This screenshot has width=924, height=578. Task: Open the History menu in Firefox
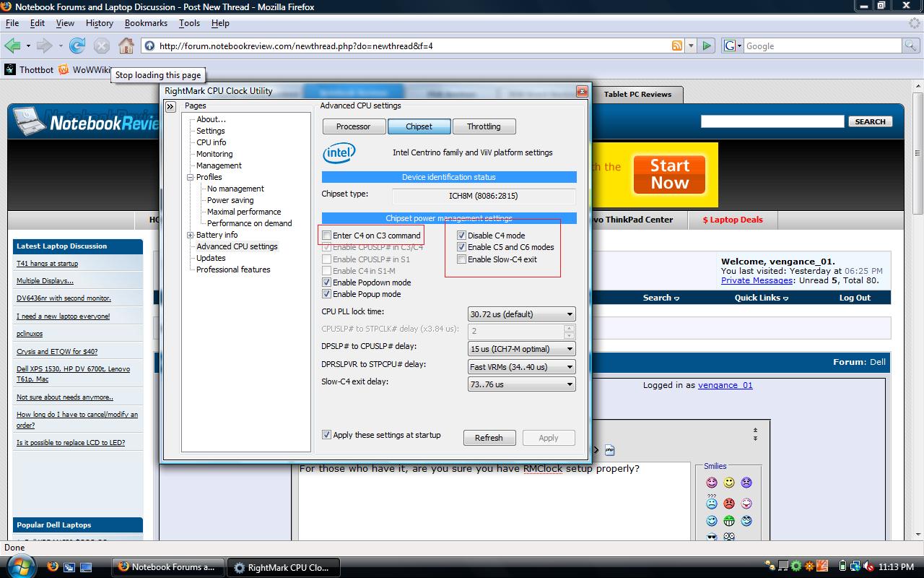pos(100,23)
